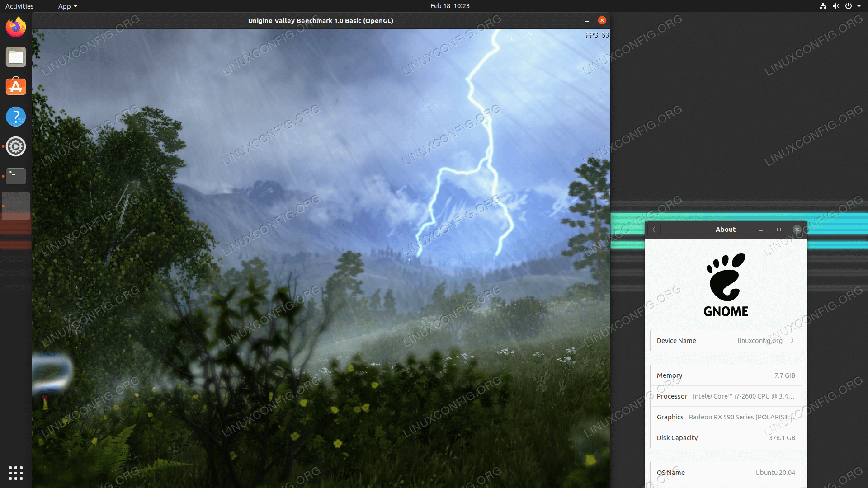Select the running app icon below Terminal
Screen dimensions: 868x488
(16, 206)
